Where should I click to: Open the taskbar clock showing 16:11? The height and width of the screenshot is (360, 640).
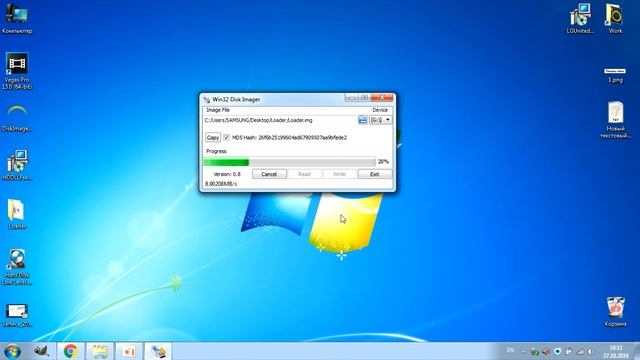point(616,351)
